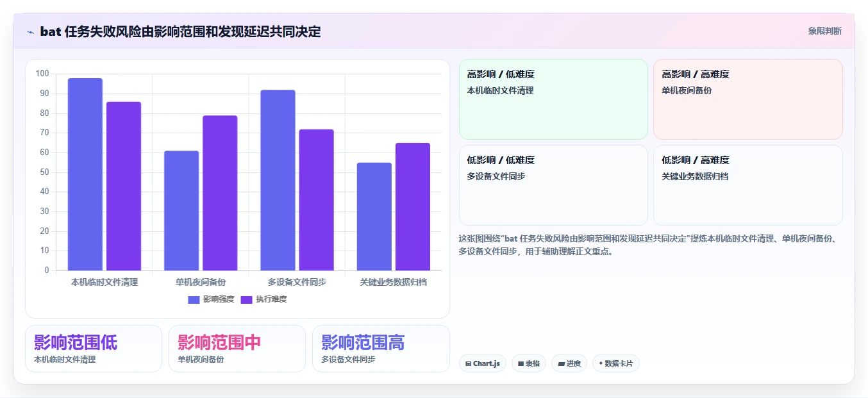Click the 影响强度 legend color box
868x398 pixels.
194,299
